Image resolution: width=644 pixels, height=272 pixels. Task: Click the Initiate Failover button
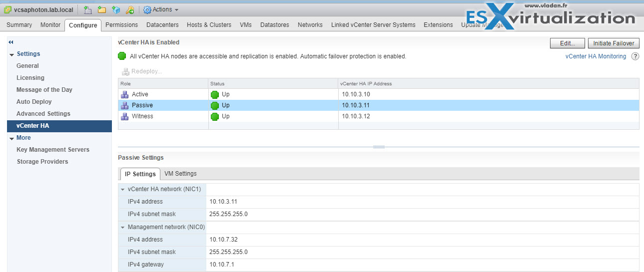pyautogui.click(x=614, y=43)
